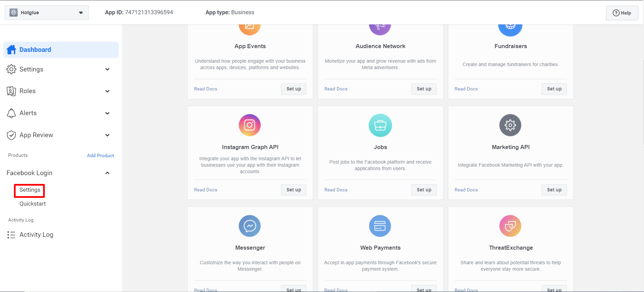Set up Audience Network
The width and height of the screenshot is (644, 292).
click(x=424, y=89)
